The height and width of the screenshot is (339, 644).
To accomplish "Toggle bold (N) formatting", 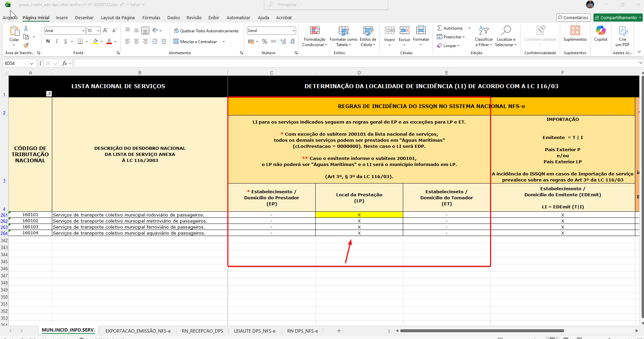I will coord(48,41).
